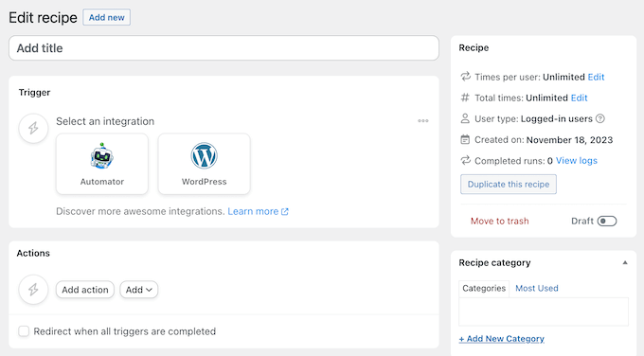Open the Add dropdown in Actions
Image resolution: width=644 pixels, height=356 pixels.
(x=139, y=290)
